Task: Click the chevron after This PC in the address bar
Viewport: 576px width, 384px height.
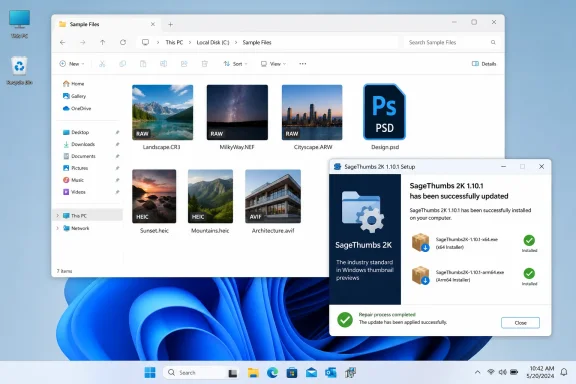Action: (x=190, y=43)
